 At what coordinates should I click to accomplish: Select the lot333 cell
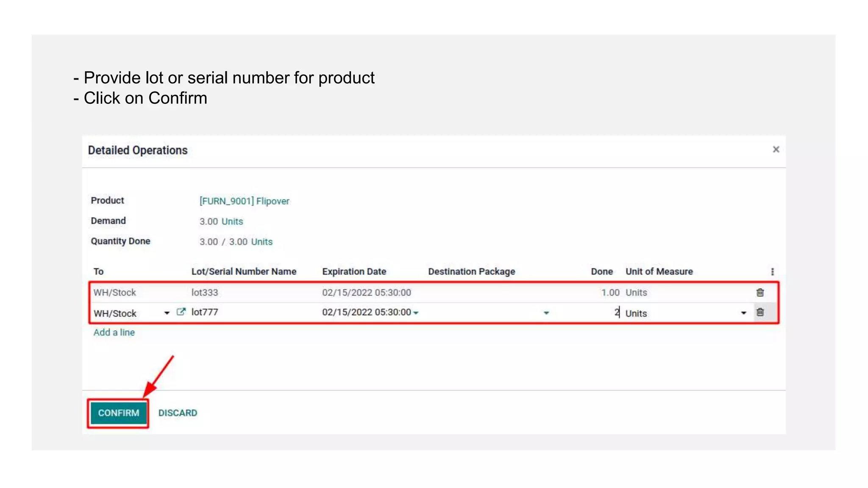coord(205,293)
